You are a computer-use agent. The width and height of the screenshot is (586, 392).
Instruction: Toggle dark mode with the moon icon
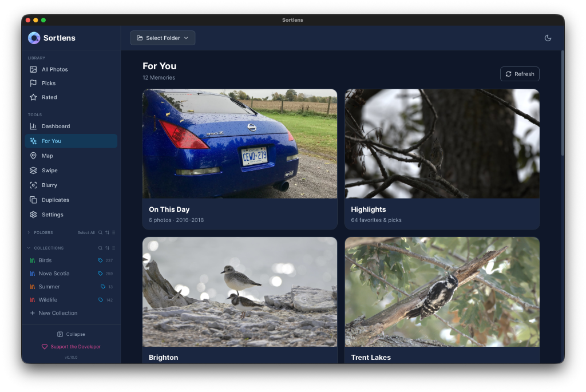tap(548, 38)
